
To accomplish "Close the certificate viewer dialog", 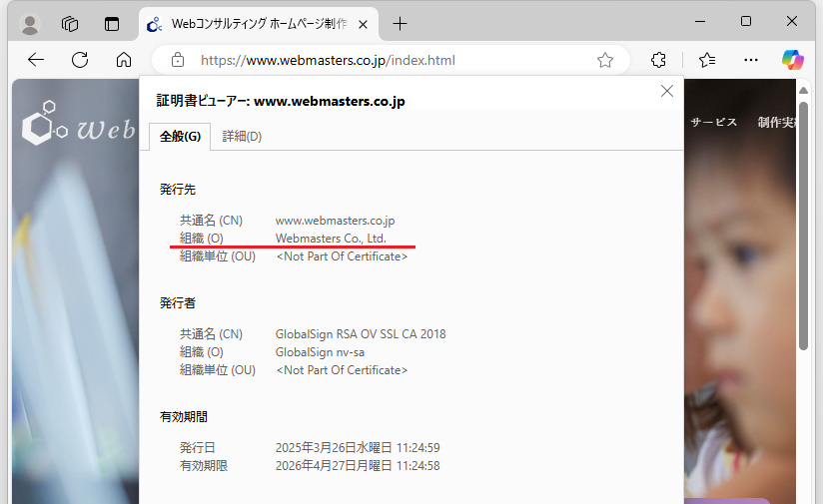I will pos(667,91).
